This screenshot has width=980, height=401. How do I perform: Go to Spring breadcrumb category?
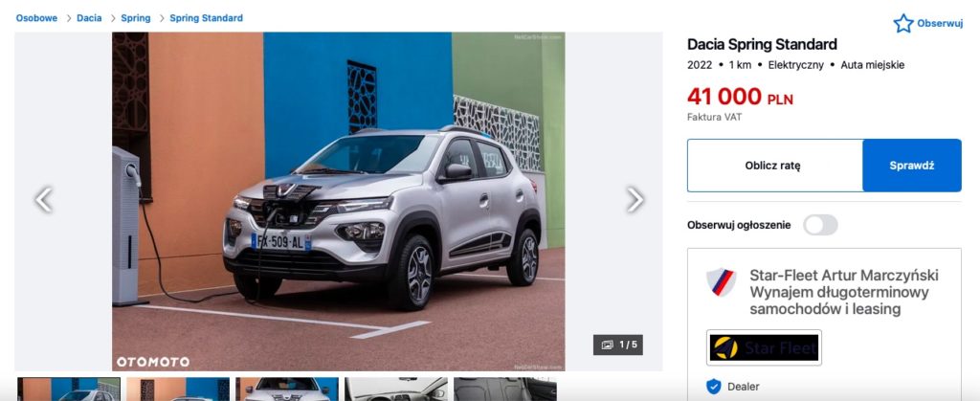(136, 18)
